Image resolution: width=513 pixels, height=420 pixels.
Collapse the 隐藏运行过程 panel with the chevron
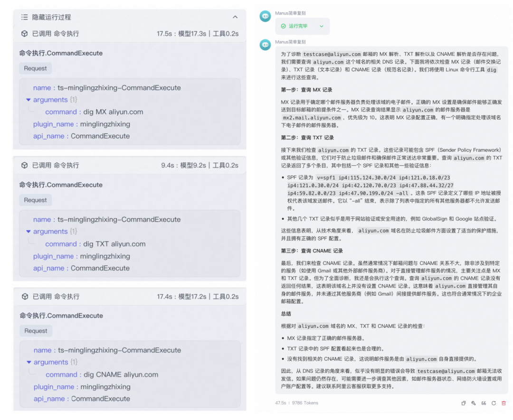pyautogui.click(x=235, y=16)
